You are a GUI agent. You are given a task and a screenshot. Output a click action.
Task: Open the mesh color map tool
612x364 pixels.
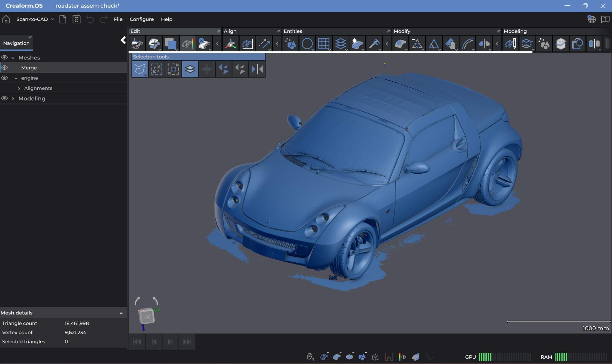tap(187, 44)
